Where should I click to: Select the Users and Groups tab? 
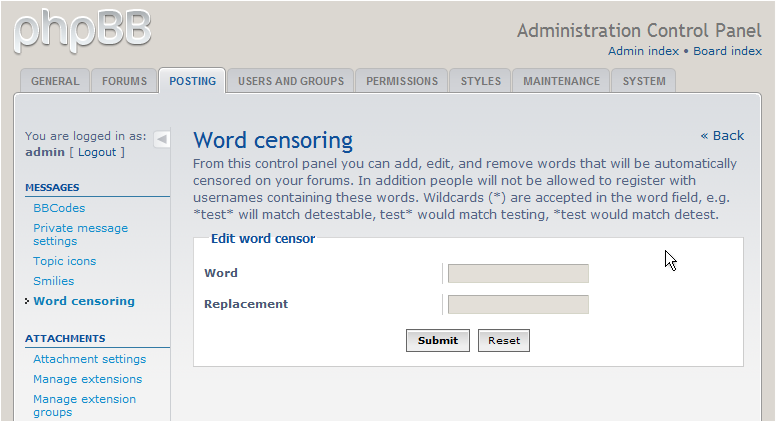coord(291,81)
